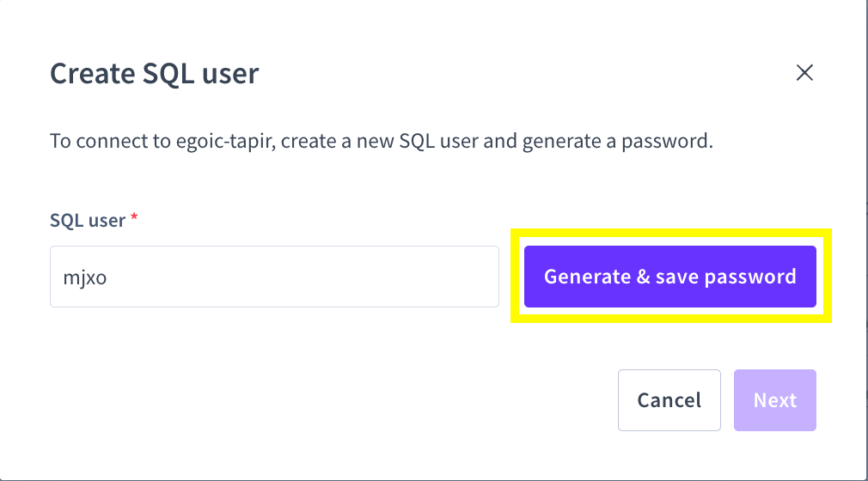Click the 'mjxo' text in username field
This screenshot has height=481, width=868.
[x=85, y=277]
